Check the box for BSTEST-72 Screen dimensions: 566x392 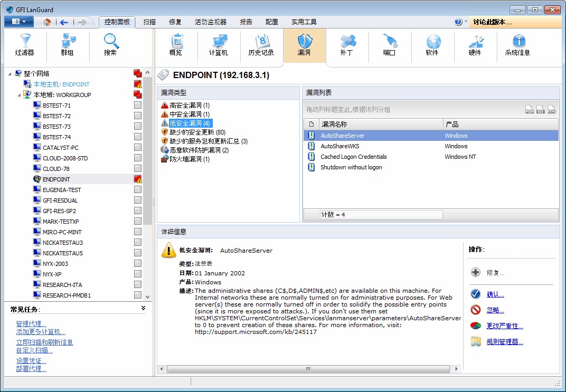point(137,116)
